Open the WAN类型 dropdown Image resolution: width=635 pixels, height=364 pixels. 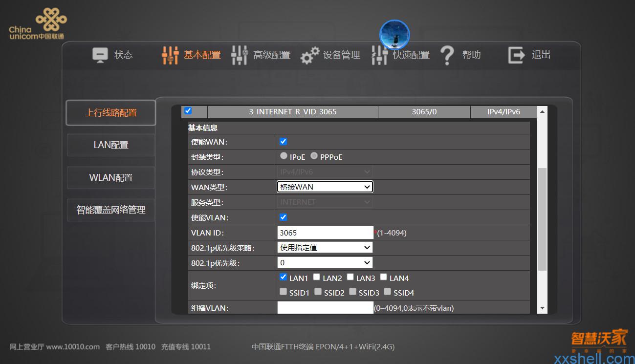(x=325, y=187)
